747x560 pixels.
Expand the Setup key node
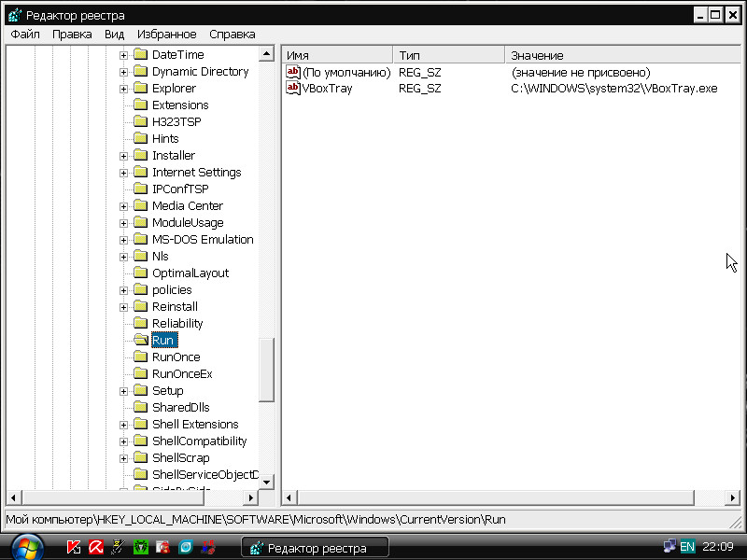pos(123,391)
